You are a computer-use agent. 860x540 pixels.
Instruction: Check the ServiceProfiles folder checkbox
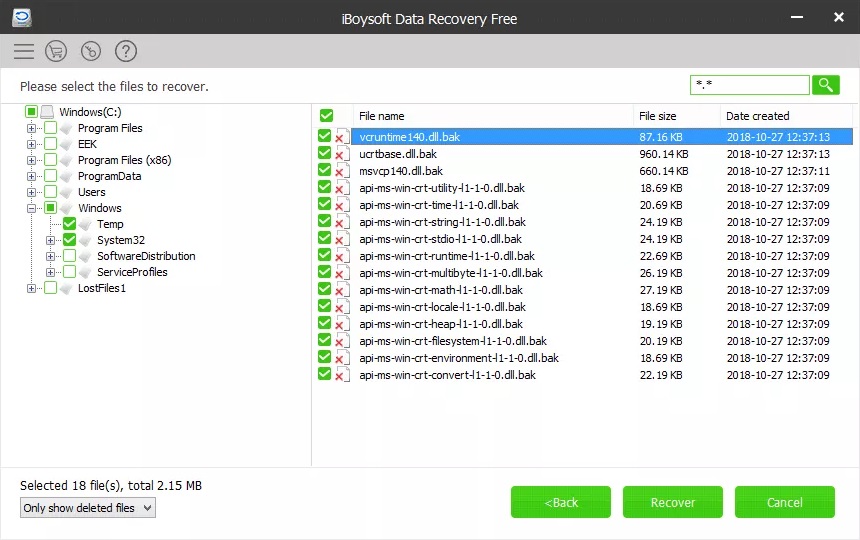pos(70,271)
